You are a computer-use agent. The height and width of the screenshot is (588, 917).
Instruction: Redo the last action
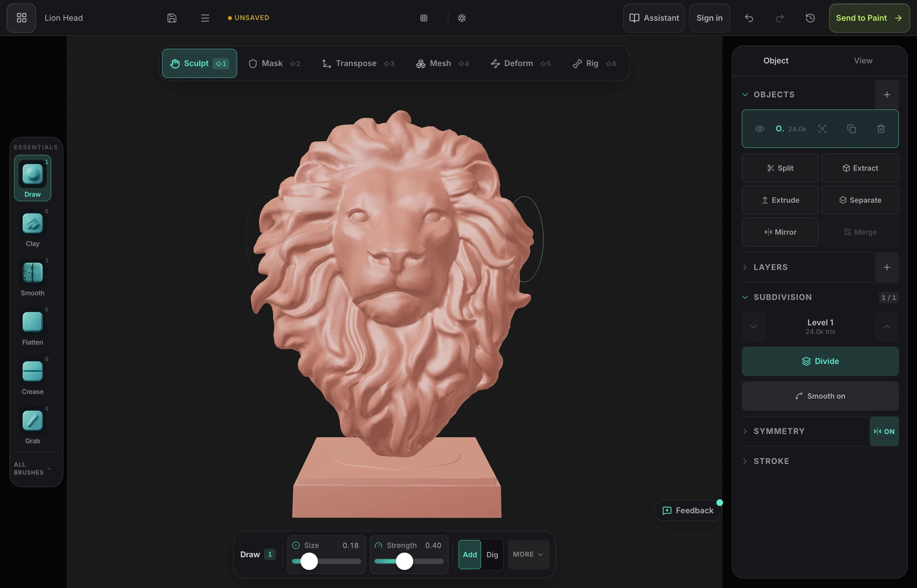click(x=779, y=18)
